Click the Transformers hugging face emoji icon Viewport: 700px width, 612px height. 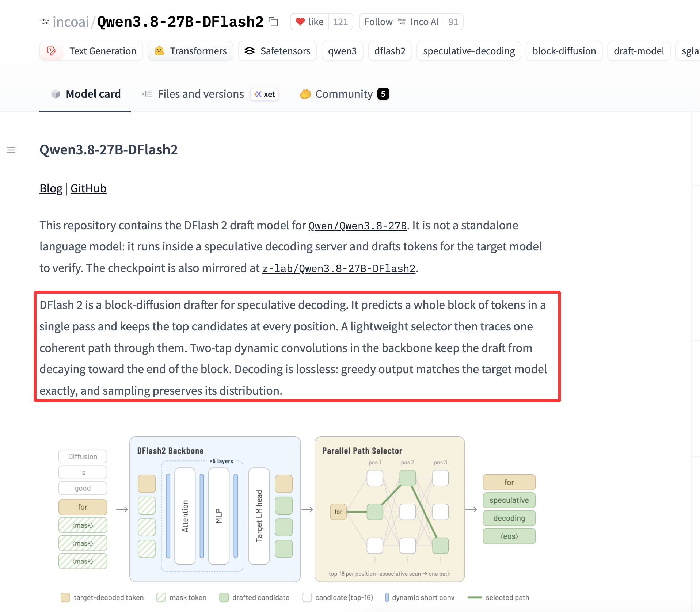point(159,51)
